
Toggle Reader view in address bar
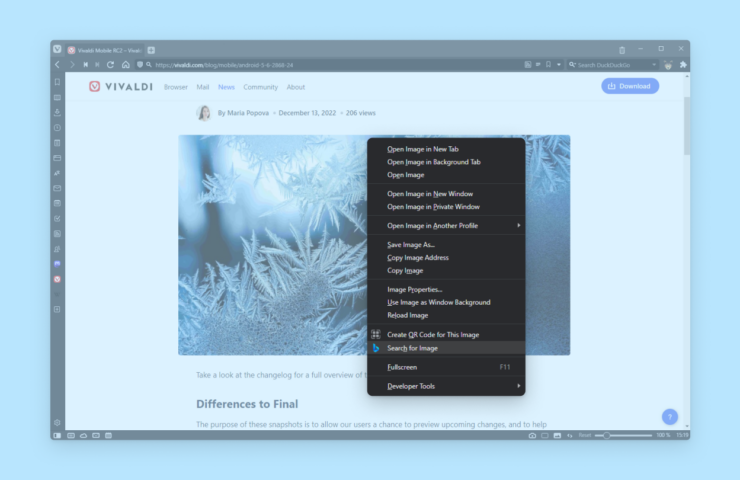click(x=538, y=65)
